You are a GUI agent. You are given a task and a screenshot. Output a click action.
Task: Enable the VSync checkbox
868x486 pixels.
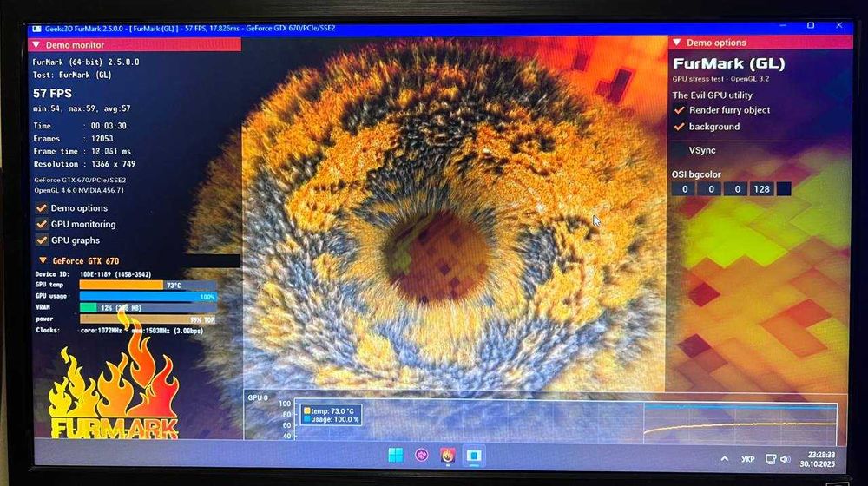pos(679,150)
